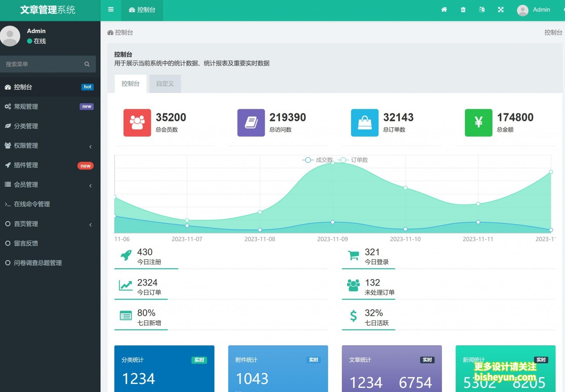Toggle the 成交数 series in chart legend
565x392 pixels.
(318, 160)
